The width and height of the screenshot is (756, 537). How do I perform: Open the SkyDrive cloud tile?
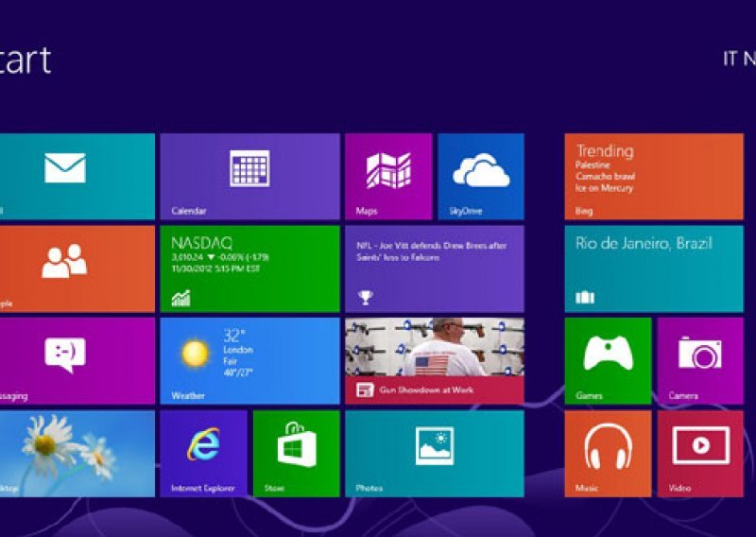[481, 177]
